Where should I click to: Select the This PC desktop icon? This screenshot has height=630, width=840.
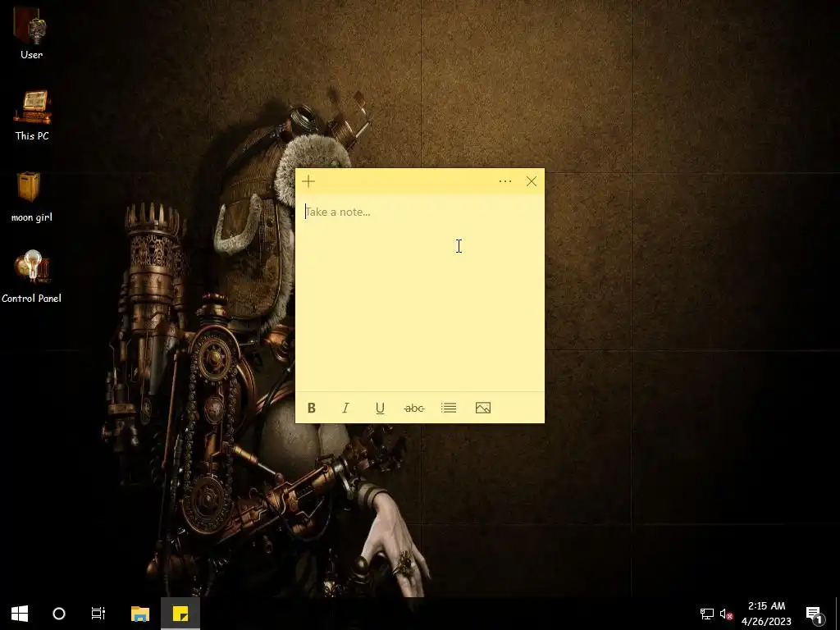pyautogui.click(x=32, y=115)
